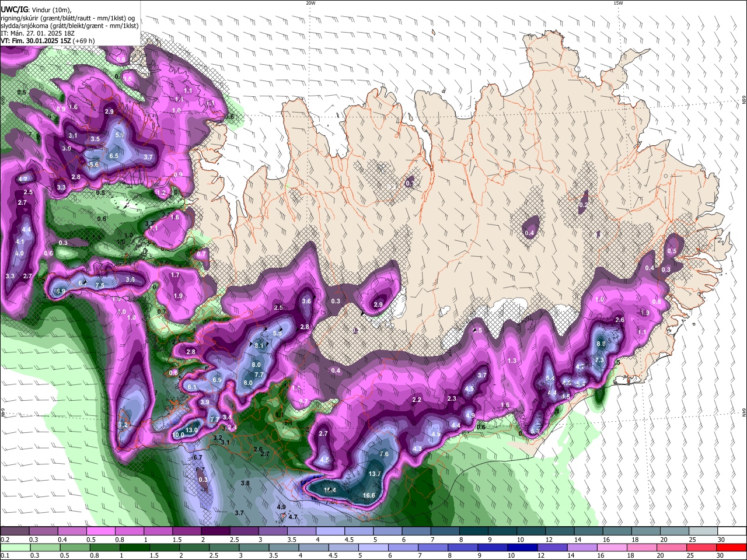Click the 10.0 value label on the map
This screenshot has width=747, height=560.
point(179,435)
